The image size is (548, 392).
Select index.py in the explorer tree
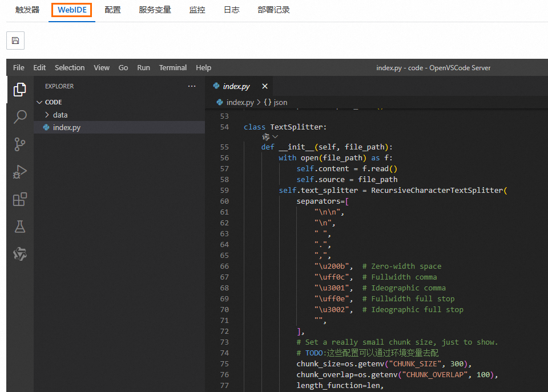coord(119,127)
